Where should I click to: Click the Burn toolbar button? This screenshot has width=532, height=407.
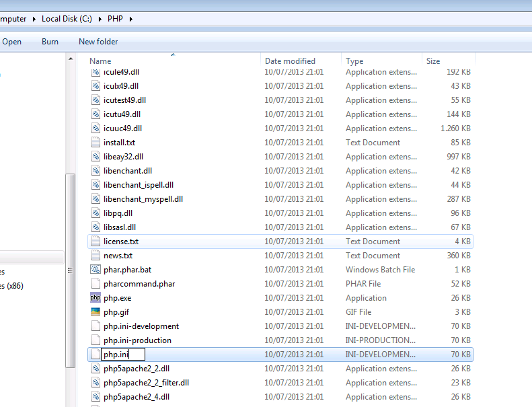pyautogui.click(x=50, y=42)
